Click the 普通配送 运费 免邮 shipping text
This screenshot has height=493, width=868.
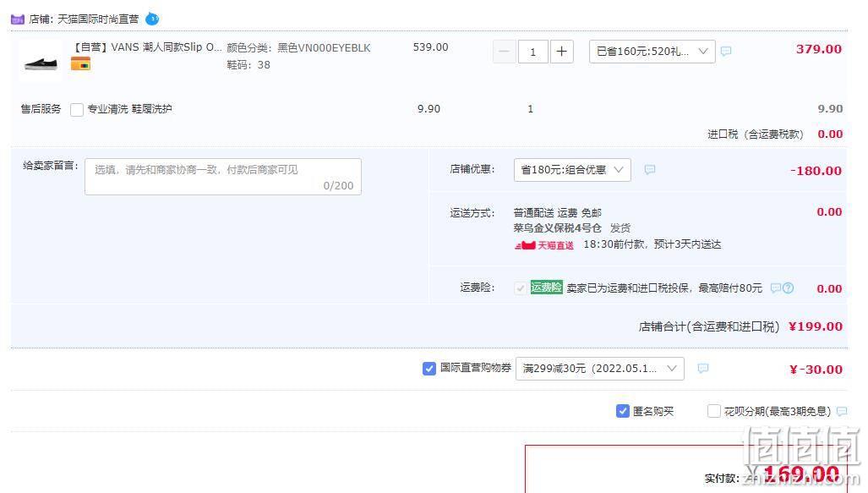pyautogui.click(x=558, y=213)
